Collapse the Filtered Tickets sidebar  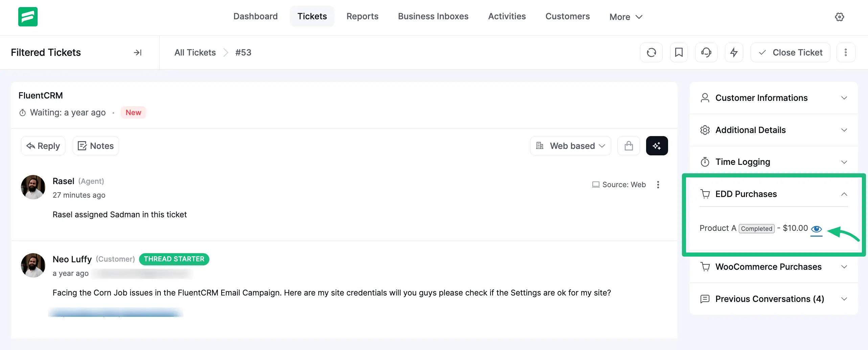click(137, 52)
